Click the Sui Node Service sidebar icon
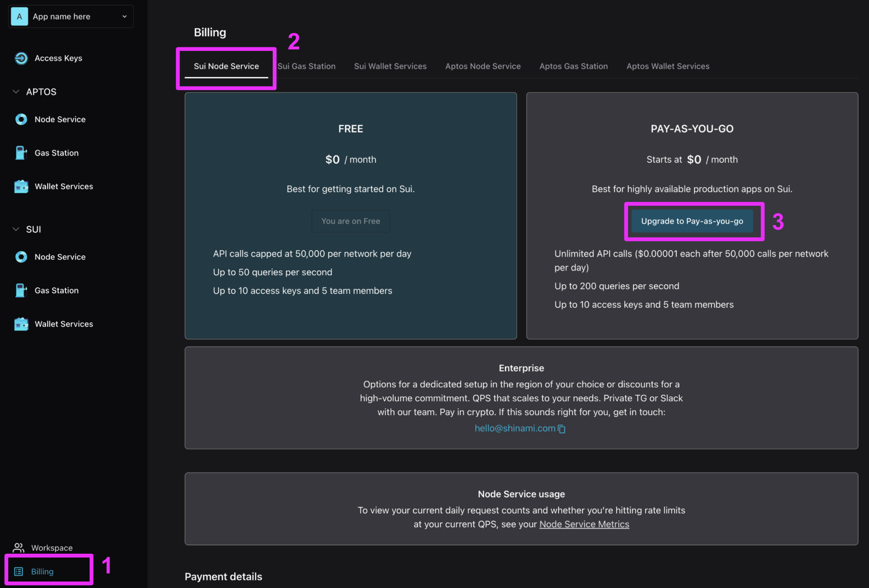The height and width of the screenshot is (588, 869). pos(21,257)
